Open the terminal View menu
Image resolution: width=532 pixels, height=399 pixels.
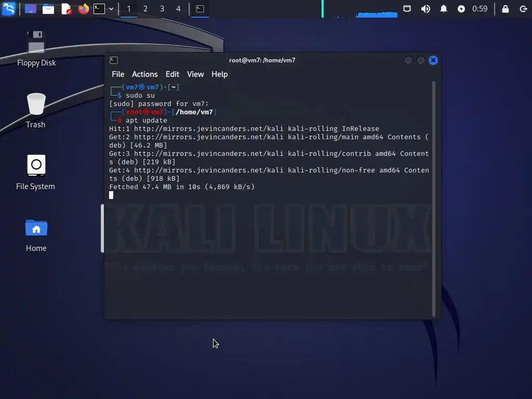195,74
